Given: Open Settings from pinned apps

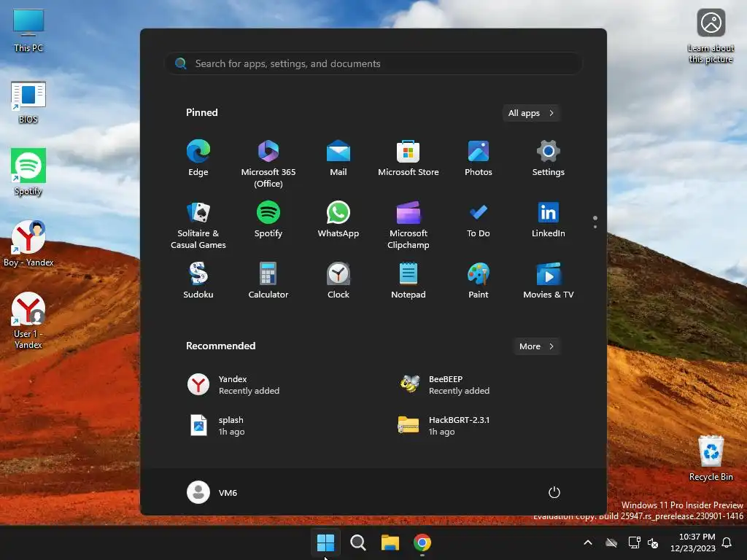Looking at the screenshot, I should pos(549,158).
